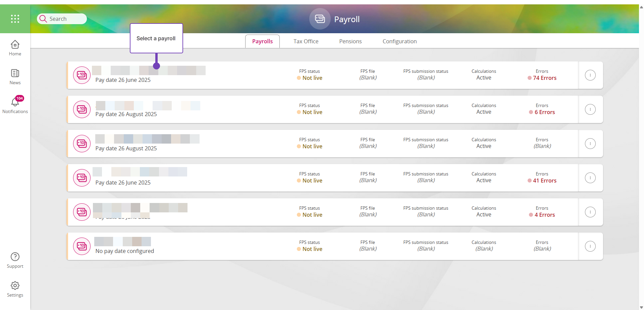Open the options menu for the unconfigured payroll
Viewport: 644px width, 310px height.
590,246
